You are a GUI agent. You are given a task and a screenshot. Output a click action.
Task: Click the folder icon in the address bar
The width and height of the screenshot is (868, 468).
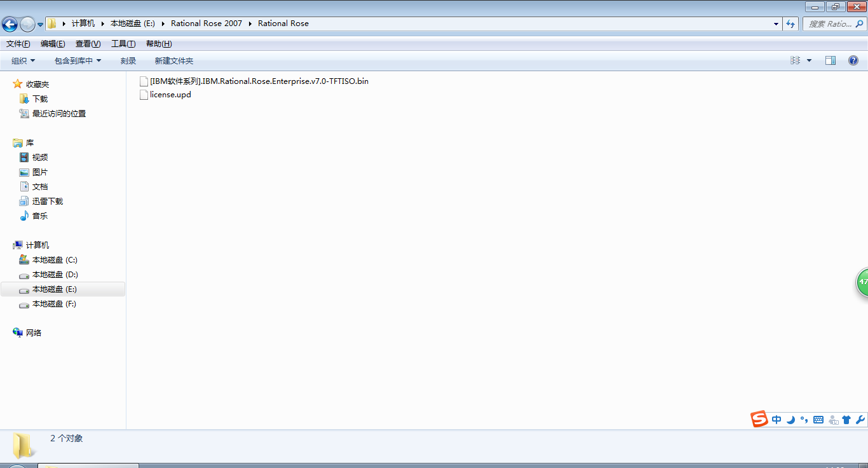tap(52, 24)
